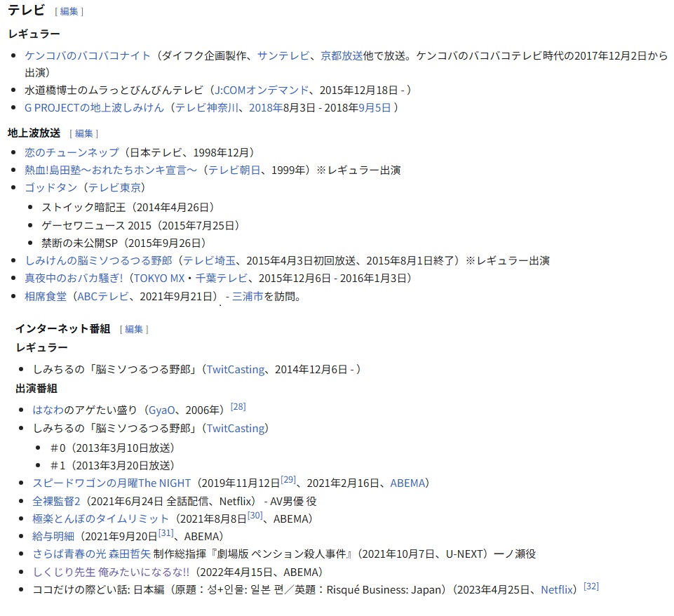Open the テレビ朝日 link
The image size is (674, 616).
pos(234,170)
